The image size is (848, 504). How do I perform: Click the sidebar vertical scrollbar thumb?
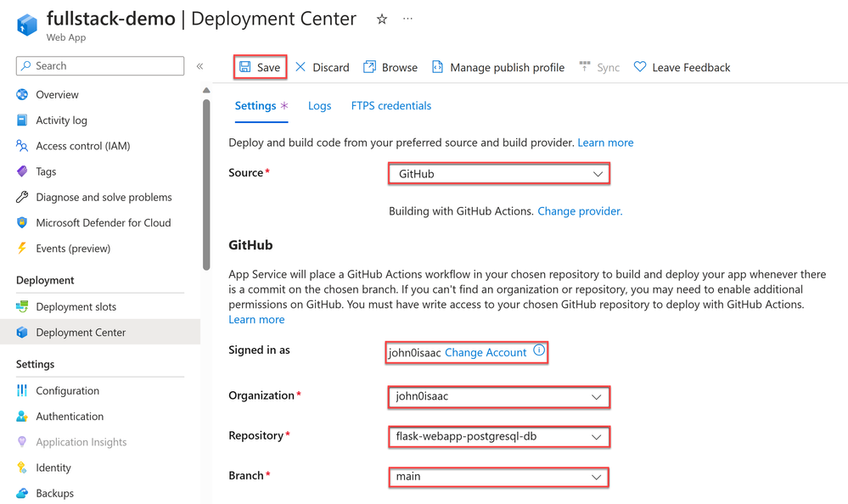[x=206, y=184]
